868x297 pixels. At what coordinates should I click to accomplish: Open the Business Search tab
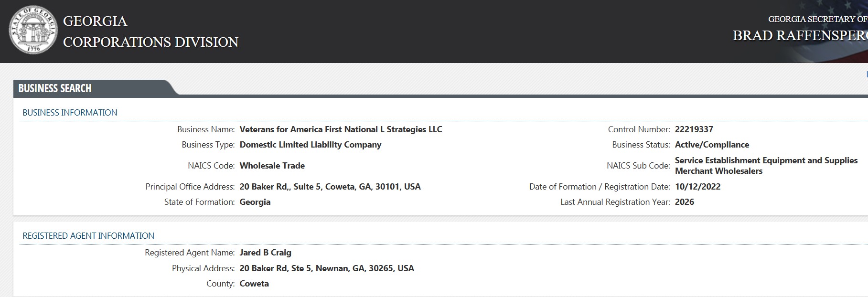(x=55, y=88)
